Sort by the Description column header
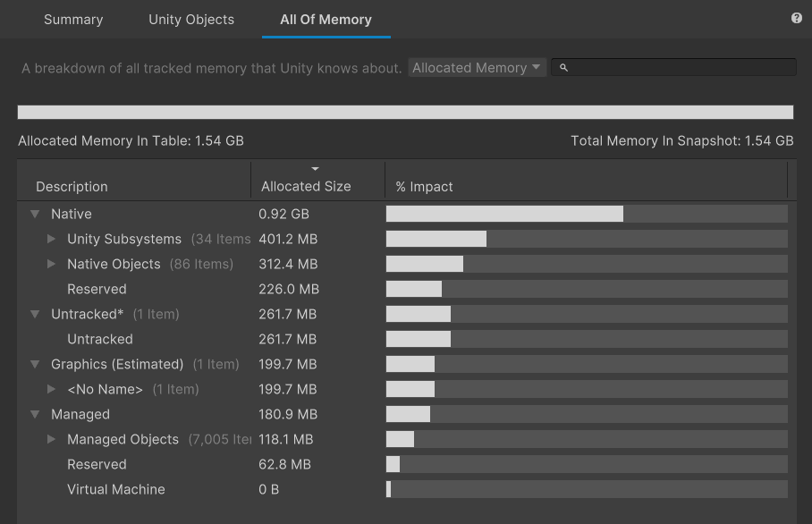Viewport: 812px width, 524px height. (x=72, y=186)
